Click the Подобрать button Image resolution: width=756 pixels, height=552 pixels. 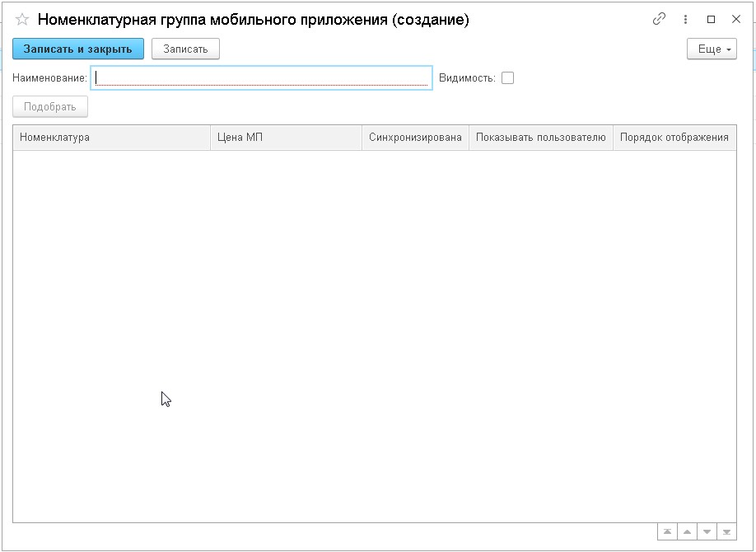50,107
